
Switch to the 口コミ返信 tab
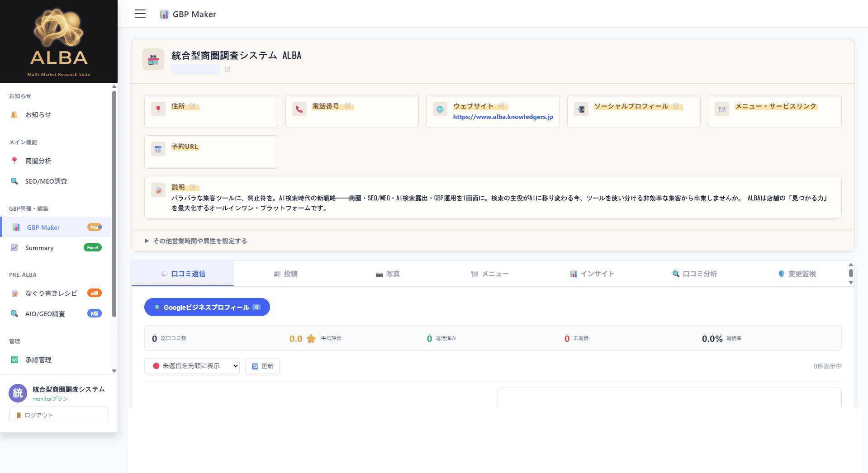[x=183, y=274]
